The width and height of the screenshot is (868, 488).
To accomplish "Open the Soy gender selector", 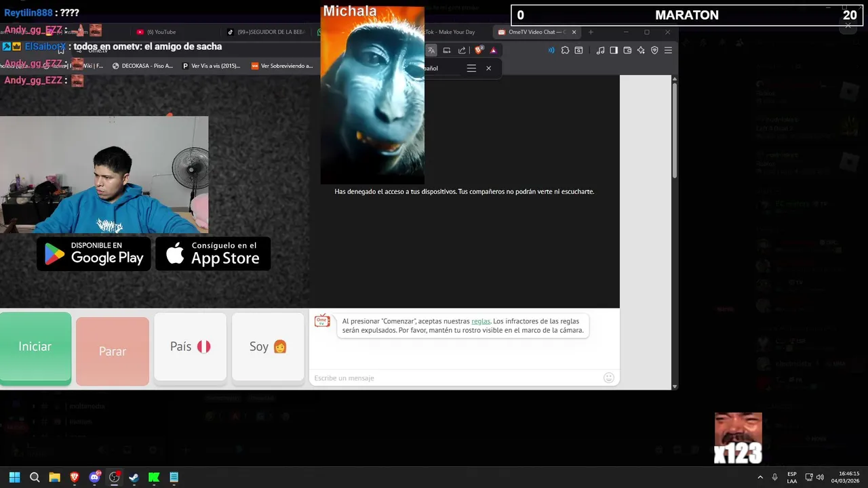I will (x=268, y=346).
